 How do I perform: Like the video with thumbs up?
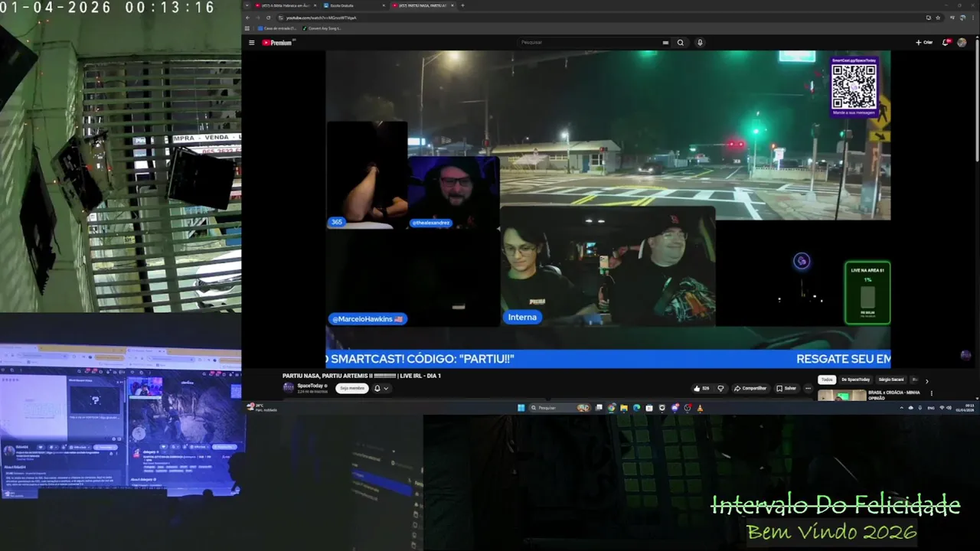[x=701, y=388]
